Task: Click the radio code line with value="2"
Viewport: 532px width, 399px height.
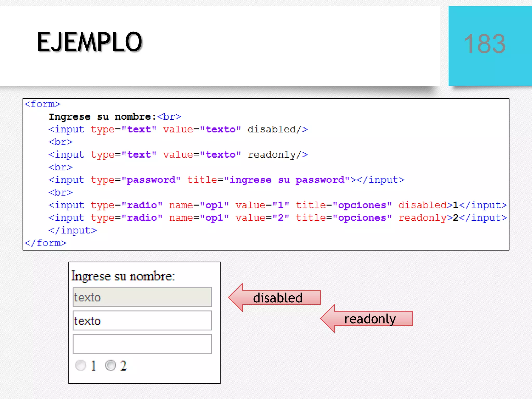Action: (x=278, y=218)
